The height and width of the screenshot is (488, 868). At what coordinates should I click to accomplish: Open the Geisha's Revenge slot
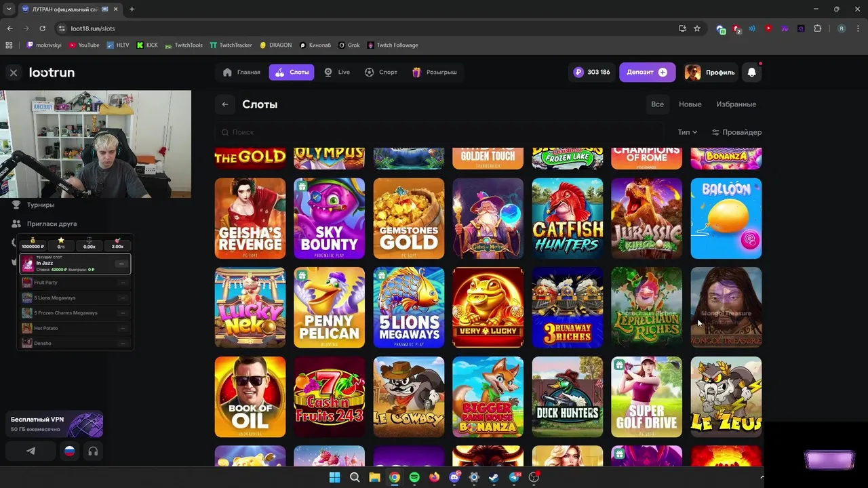point(250,218)
